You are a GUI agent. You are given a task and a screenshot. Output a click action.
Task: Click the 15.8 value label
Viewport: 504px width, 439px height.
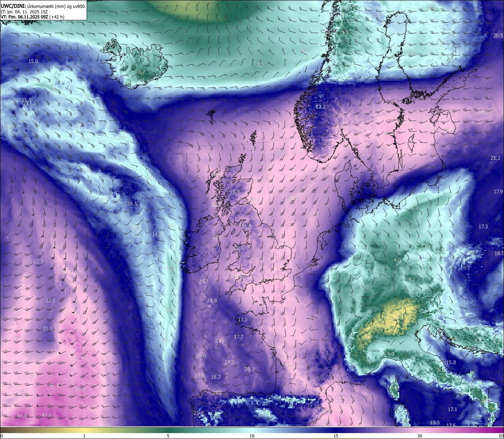pos(451,362)
